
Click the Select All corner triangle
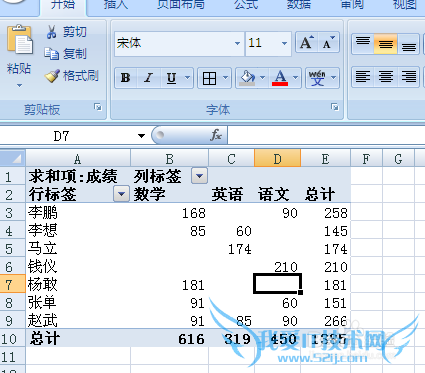(13, 158)
